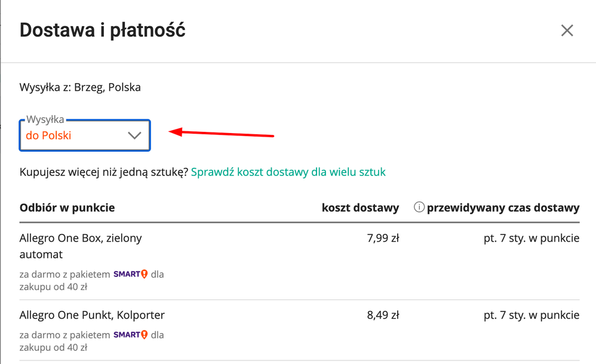This screenshot has width=596, height=364.
Task: Click the 'koszt dostawy' column header
Action: 360,208
